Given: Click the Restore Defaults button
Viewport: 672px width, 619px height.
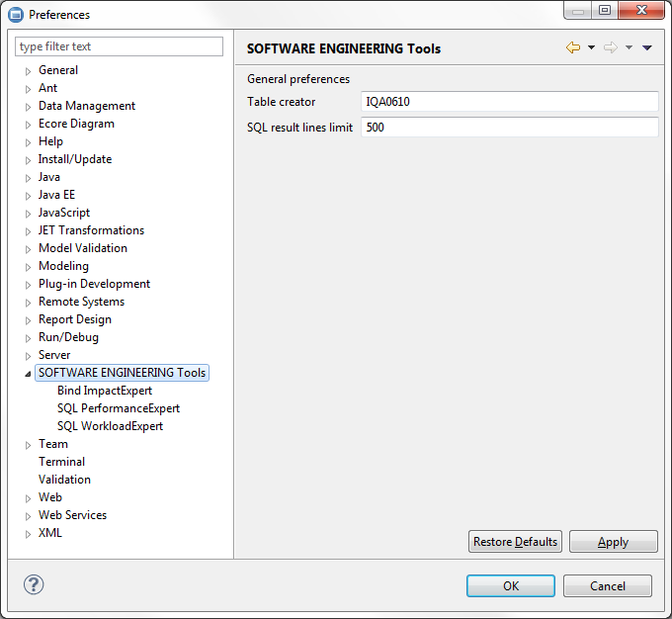Looking at the screenshot, I should 515,542.
